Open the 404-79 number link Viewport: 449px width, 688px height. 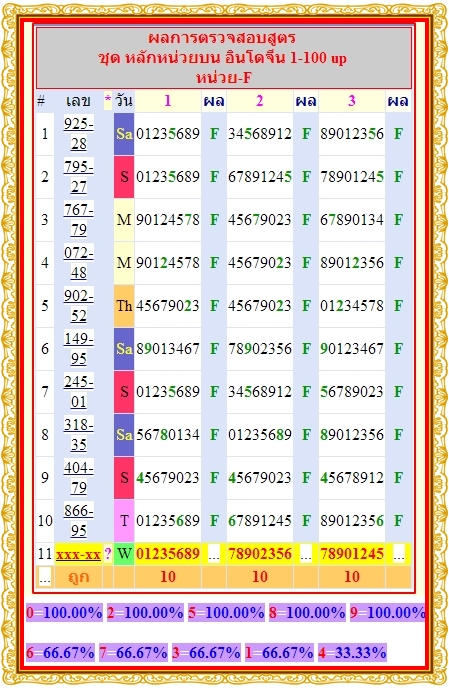(x=79, y=478)
